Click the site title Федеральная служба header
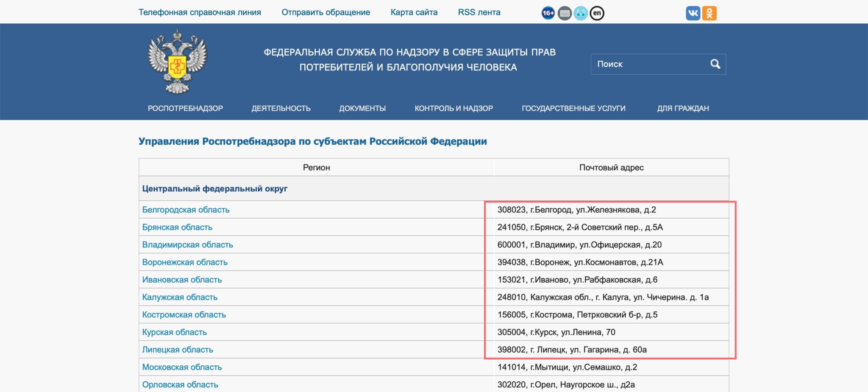Screen dimensions: 868x392 pos(409,59)
